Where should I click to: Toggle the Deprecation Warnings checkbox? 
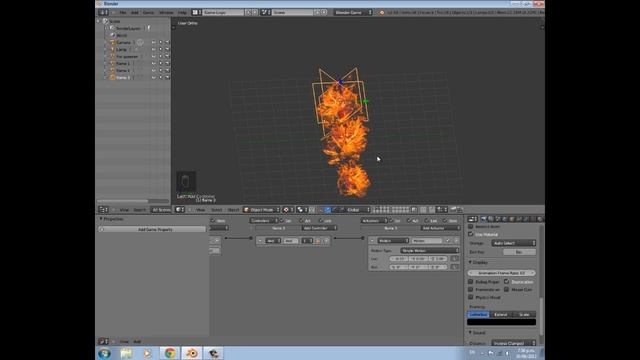tap(507, 282)
